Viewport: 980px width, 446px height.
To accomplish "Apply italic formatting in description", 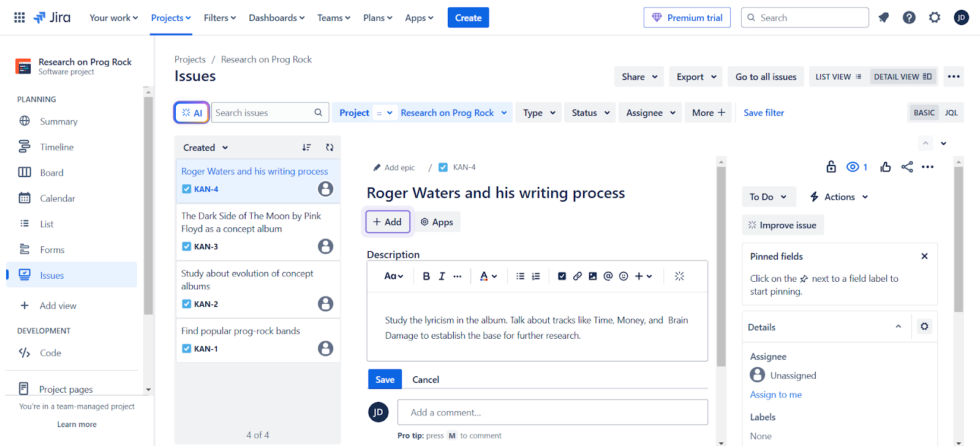I will [x=442, y=276].
